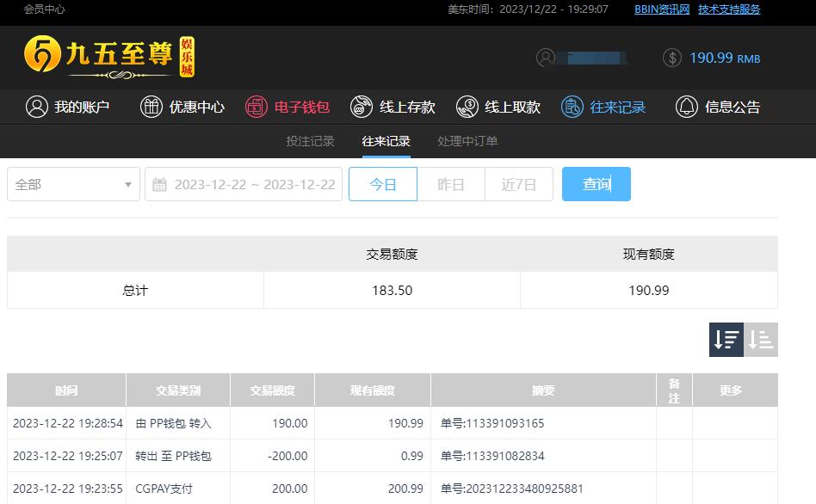Image resolution: width=816 pixels, height=504 pixels.
Task: Click the 线上取款 withdrawal icon
Action: tap(467, 107)
